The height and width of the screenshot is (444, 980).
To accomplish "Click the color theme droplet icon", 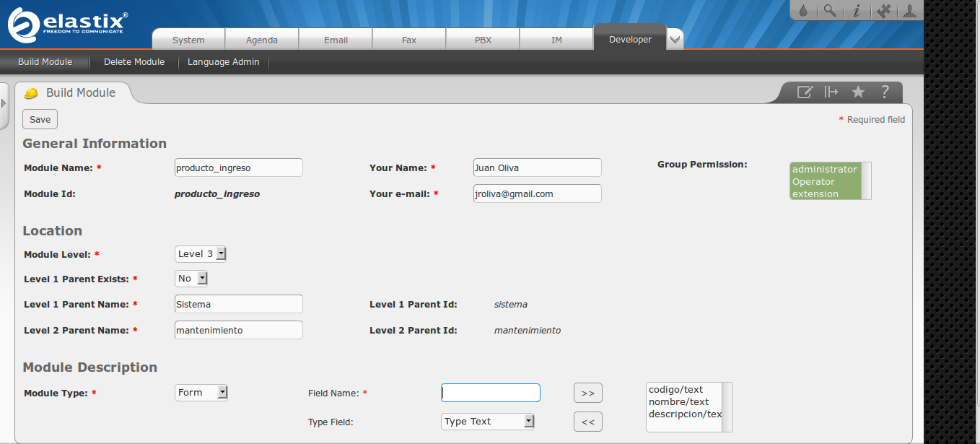I will click(x=803, y=11).
